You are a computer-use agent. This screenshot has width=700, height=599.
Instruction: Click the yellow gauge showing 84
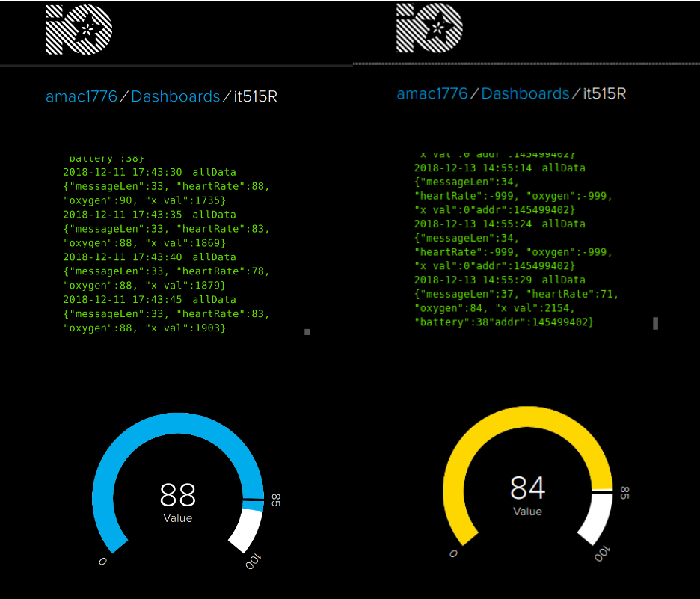528,476
